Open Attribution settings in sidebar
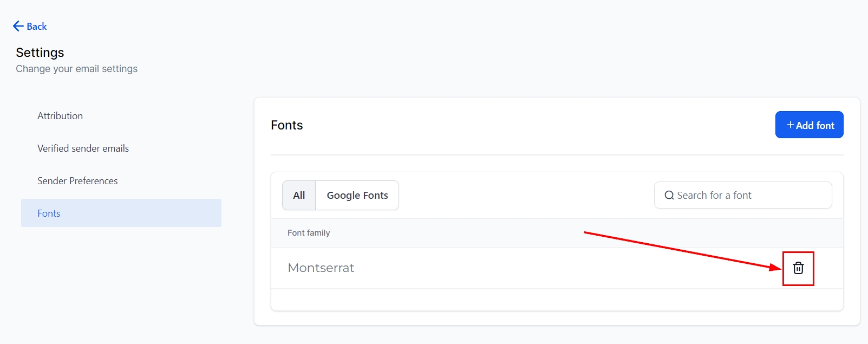 (60, 116)
